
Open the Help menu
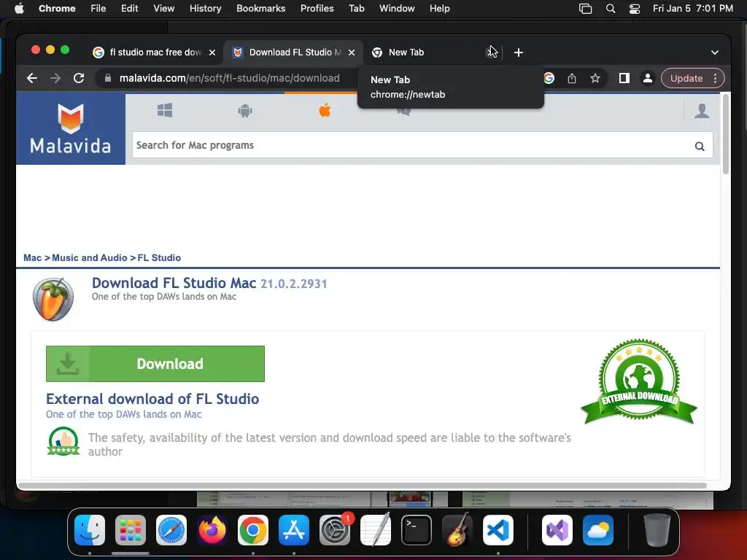[x=439, y=9]
